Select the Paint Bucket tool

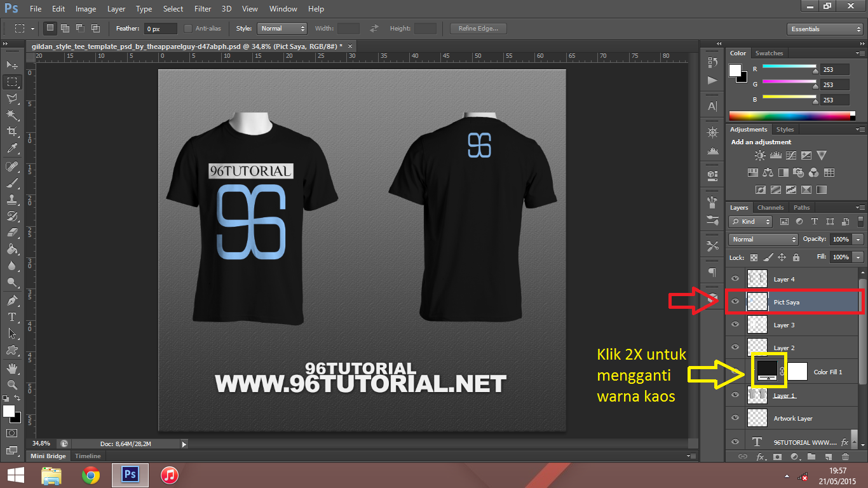click(x=12, y=250)
